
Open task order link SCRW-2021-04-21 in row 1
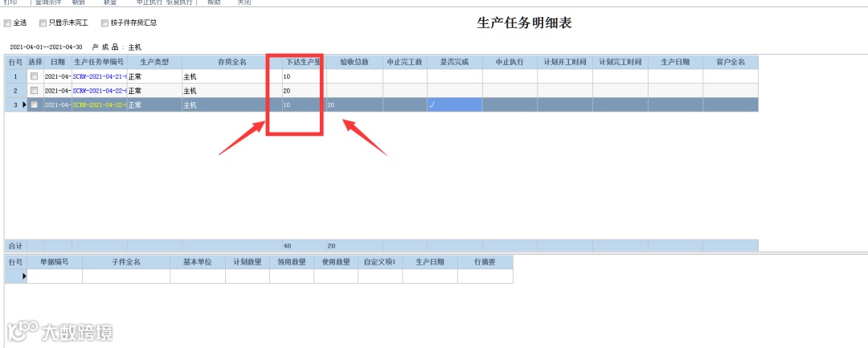[100, 76]
